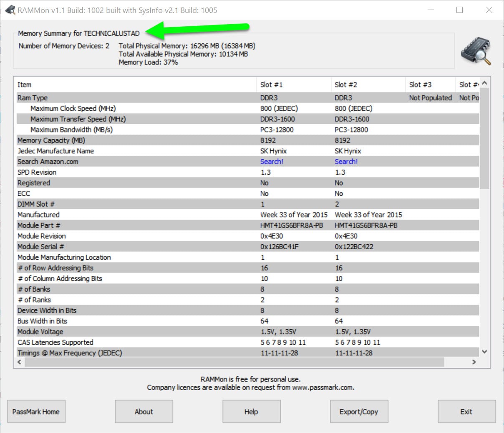
Task: Select Device Width in Bits row
Action: (247, 310)
